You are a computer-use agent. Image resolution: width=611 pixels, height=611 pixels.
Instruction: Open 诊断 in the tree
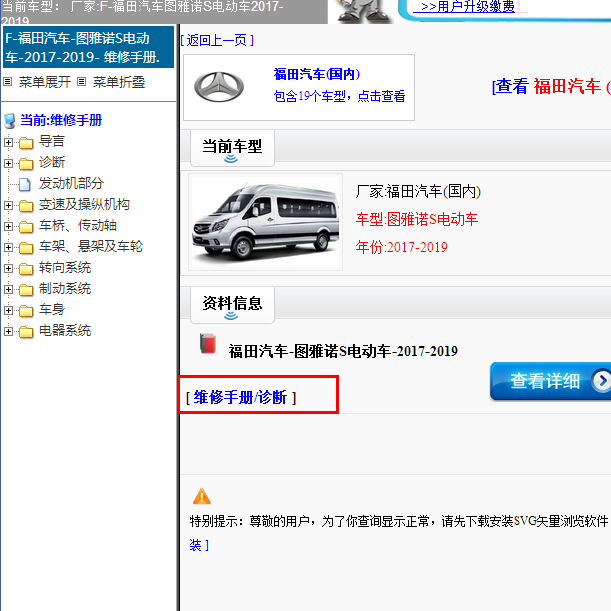[51, 162]
